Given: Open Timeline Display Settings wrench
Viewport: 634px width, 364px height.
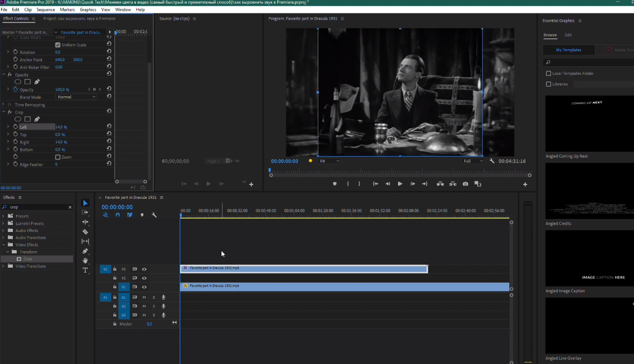Looking at the screenshot, I should click(154, 215).
